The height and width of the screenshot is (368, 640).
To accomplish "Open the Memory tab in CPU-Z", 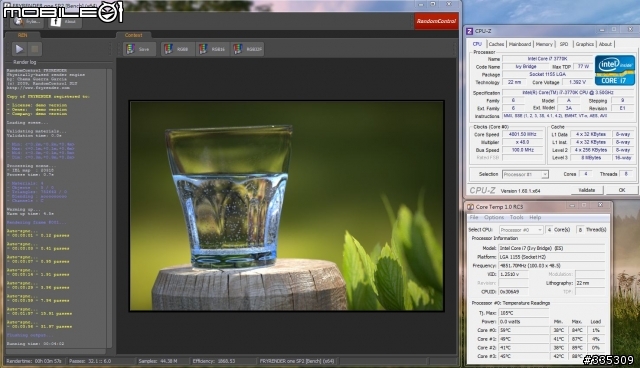I will click(544, 44).
